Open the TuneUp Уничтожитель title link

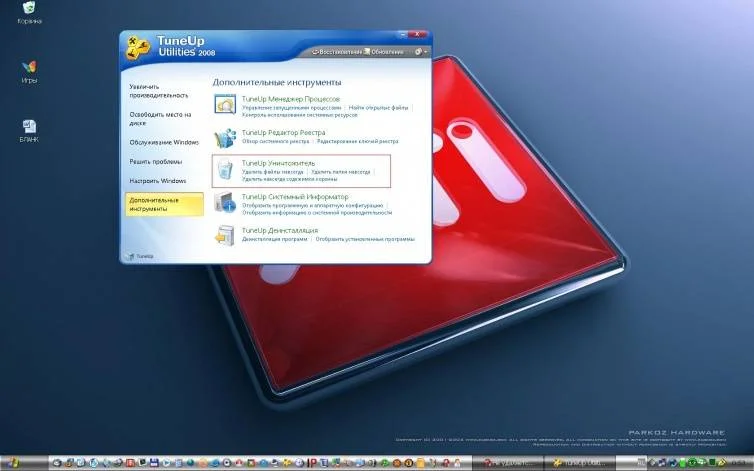(x=278, y=163)
